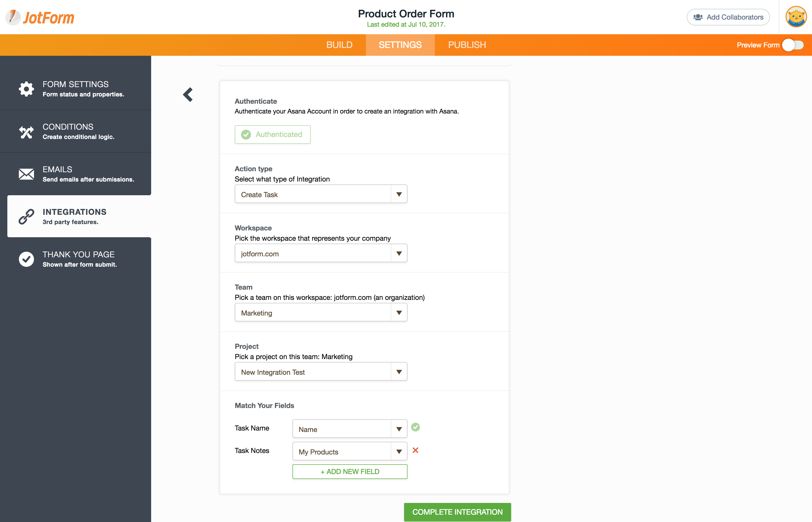
Task: Open the Team Marketing dropdown
Action: click(321, 312)
